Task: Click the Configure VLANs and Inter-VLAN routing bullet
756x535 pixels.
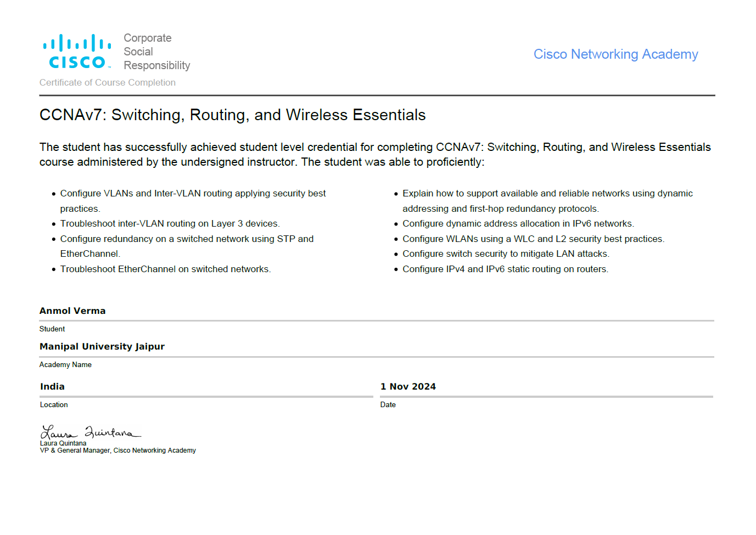Action: tap(193, 194)
